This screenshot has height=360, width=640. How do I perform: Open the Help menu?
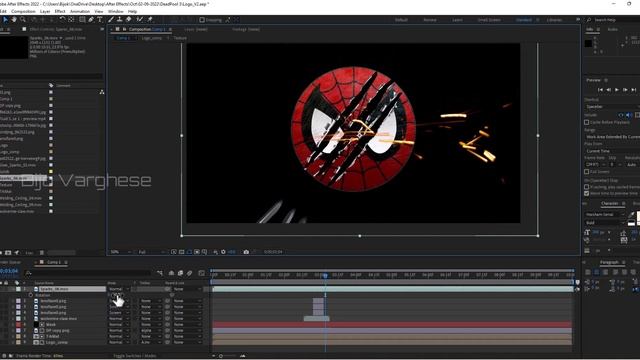coord(132,11)
